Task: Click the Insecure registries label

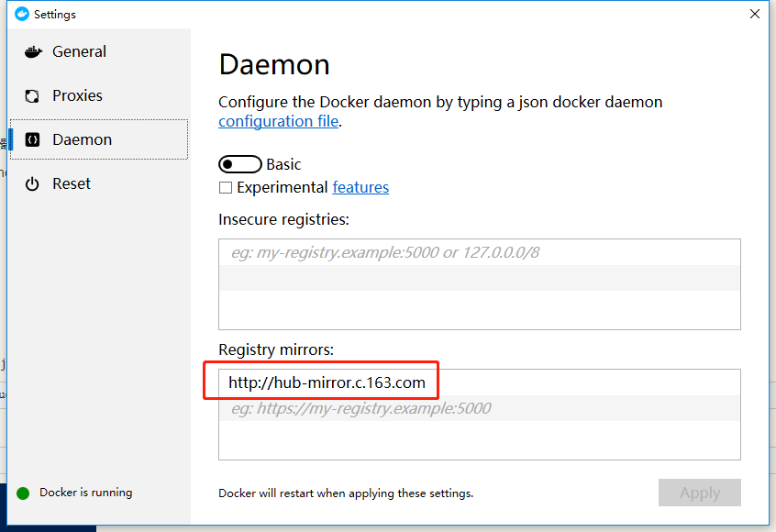Action: click(283, 219)
